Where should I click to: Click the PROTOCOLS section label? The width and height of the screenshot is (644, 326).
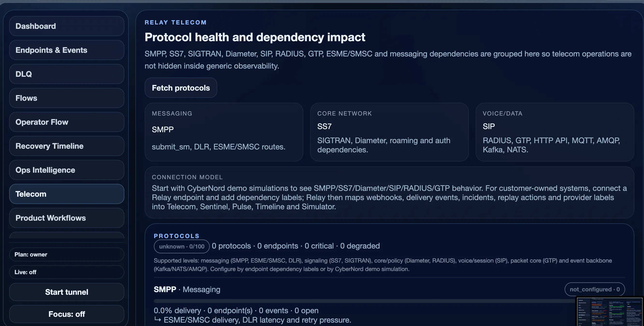(177, 236)
